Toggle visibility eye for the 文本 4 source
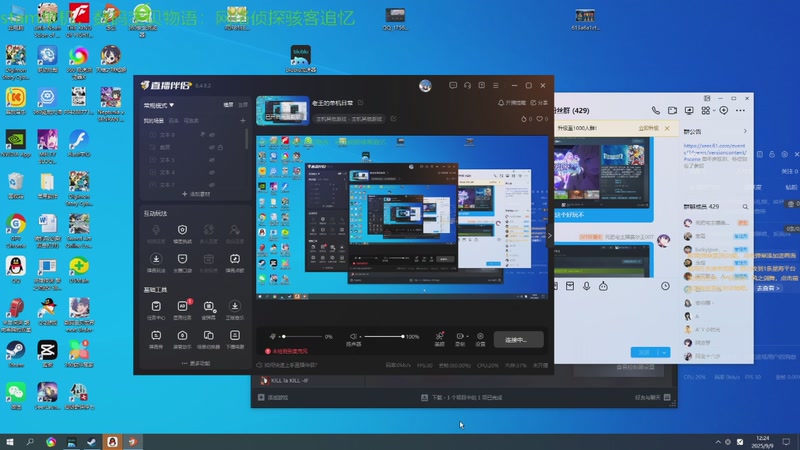This screenshot has width=800, height=450. pyautogui.click(x=212, y=172)
